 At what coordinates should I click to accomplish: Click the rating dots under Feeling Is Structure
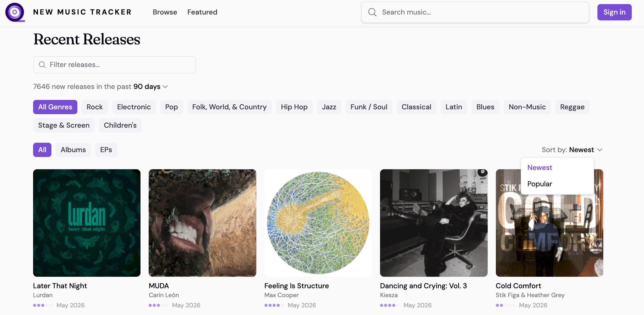[x=274, y=305]
